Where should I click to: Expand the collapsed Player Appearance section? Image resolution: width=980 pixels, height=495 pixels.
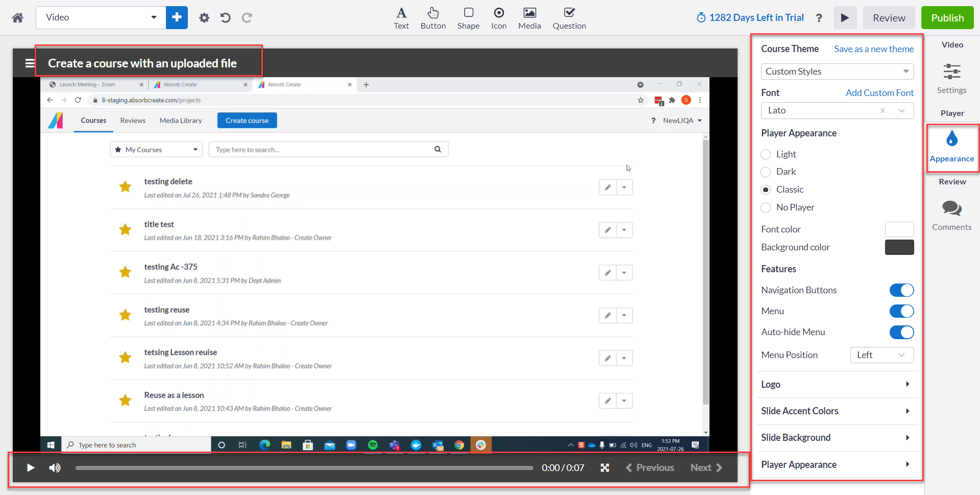[x=837, y=465]
